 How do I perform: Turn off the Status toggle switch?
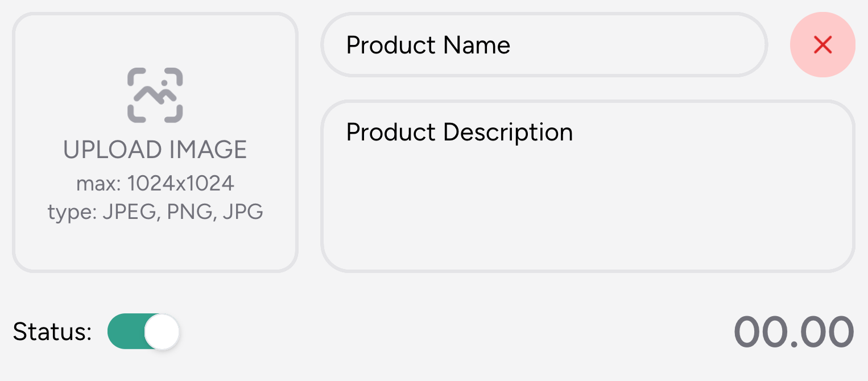[143, 331]
